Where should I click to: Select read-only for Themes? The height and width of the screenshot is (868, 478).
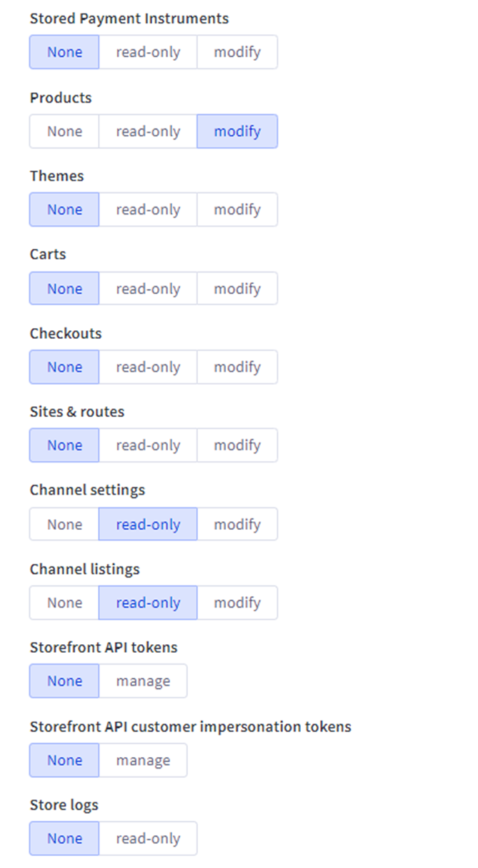[x=148, y=209]
